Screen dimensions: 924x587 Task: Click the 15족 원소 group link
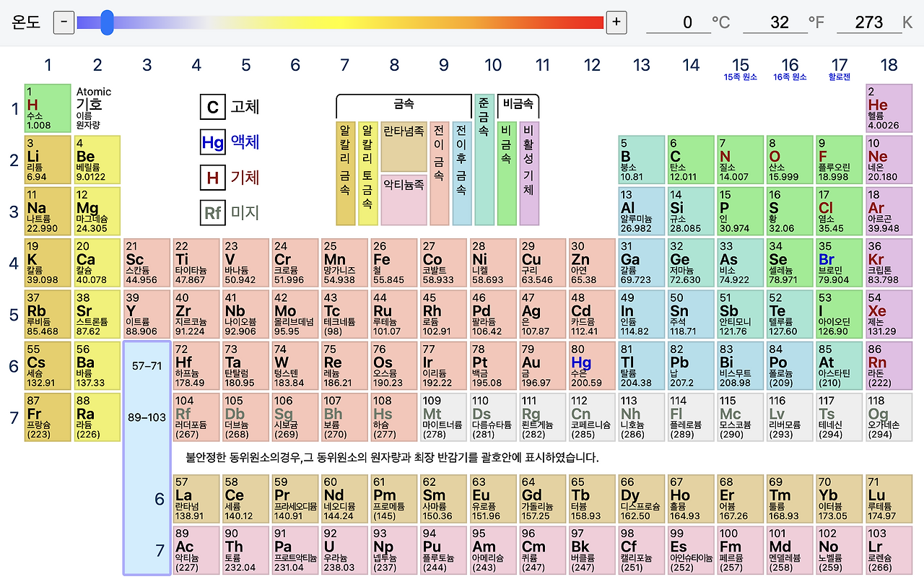741,77
